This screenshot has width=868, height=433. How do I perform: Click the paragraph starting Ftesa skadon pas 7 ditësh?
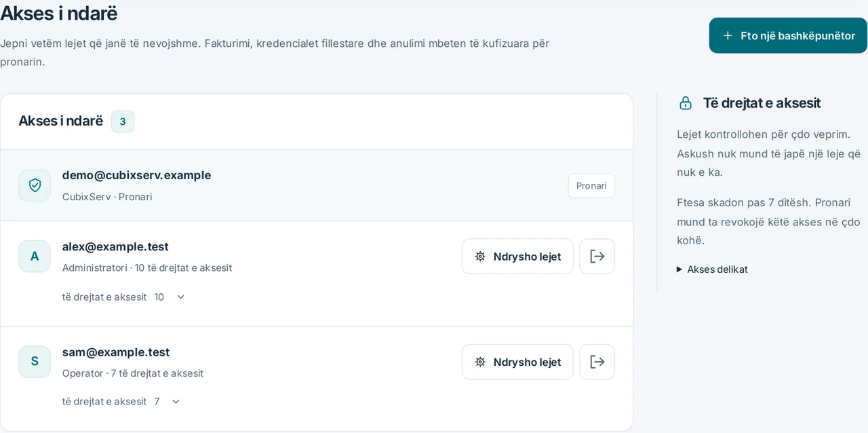pyautogui.click(x=768, y=221)
